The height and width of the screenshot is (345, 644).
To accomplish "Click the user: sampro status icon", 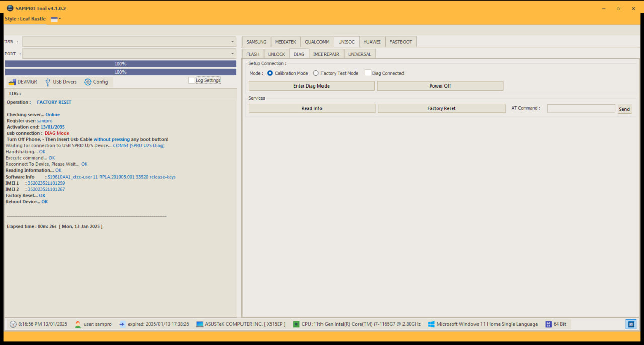I will 78,324.
